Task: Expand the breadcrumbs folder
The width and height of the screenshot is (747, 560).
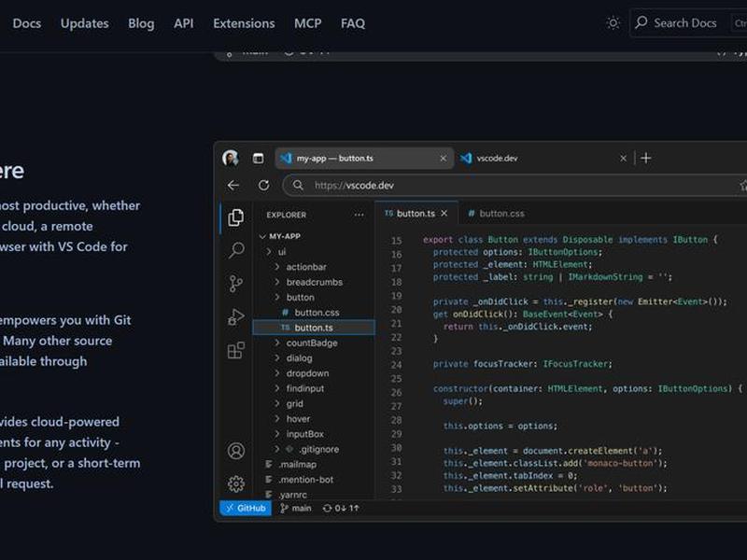Action: [x=315, y=282]
